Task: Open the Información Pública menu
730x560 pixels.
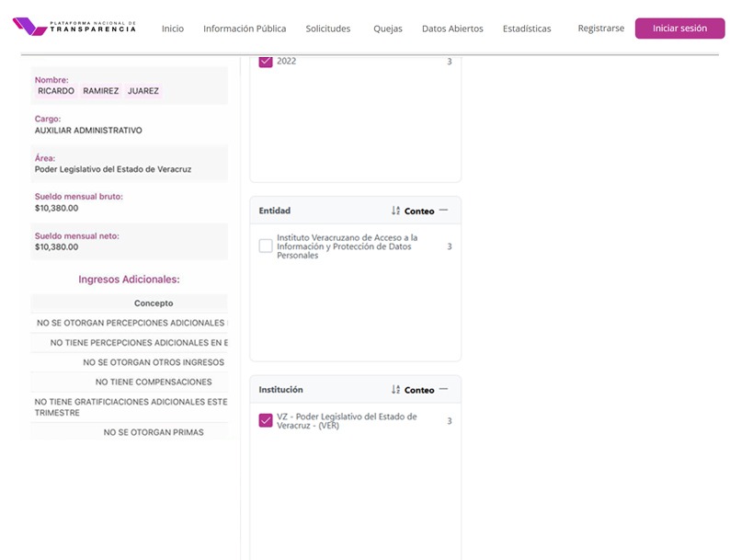Action: (x=245, y=29)
